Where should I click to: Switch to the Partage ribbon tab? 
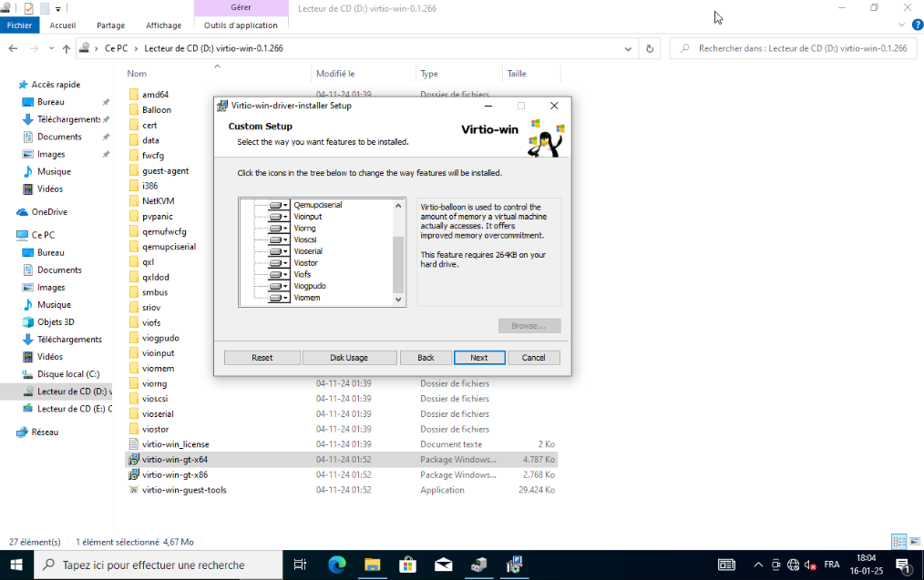(111, 25)
